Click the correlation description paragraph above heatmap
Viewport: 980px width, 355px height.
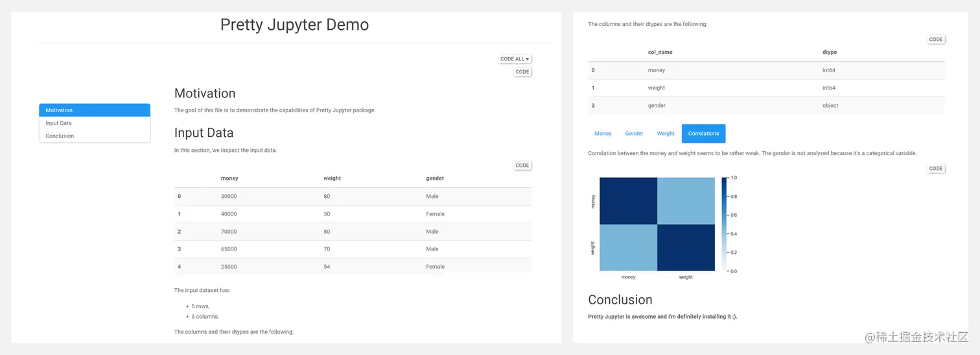coord(752,153)
